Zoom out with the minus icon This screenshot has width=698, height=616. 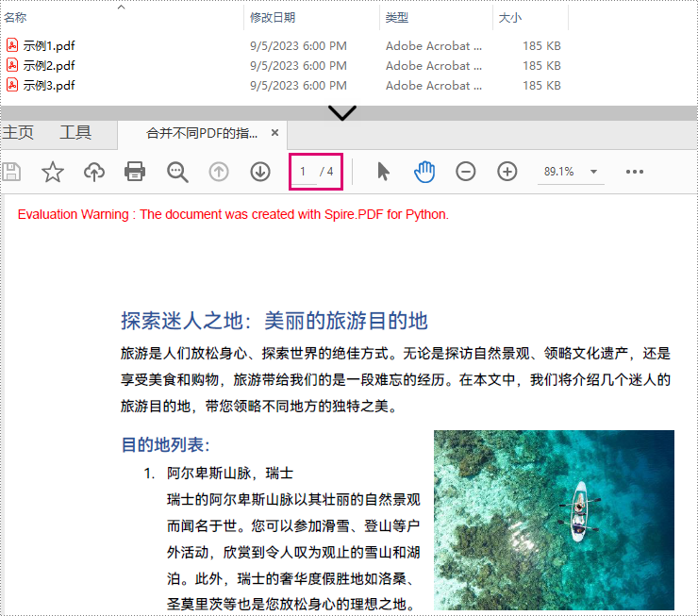pos(466,172)
